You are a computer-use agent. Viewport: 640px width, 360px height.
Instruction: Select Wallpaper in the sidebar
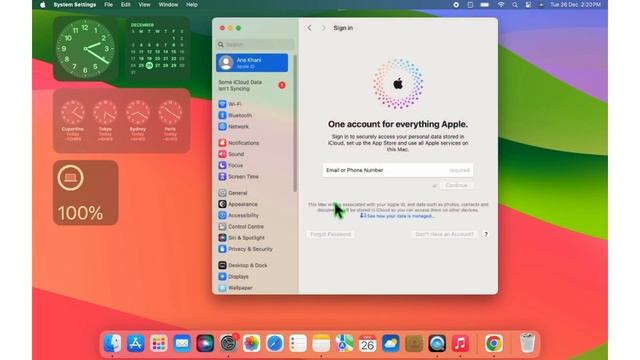(236, 288)
